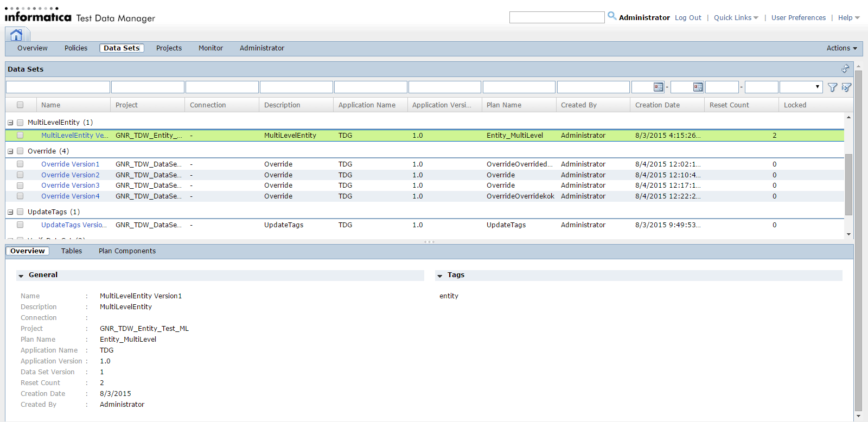Click the panel splitter grip handle
The height and width of the screenshot is (422, 868).
pos(429,242)
